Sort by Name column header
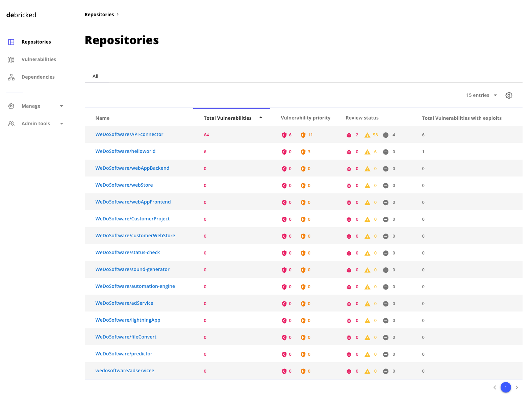Image resolution: width=532 pixels, height=405 pixels. pos(102,118)
